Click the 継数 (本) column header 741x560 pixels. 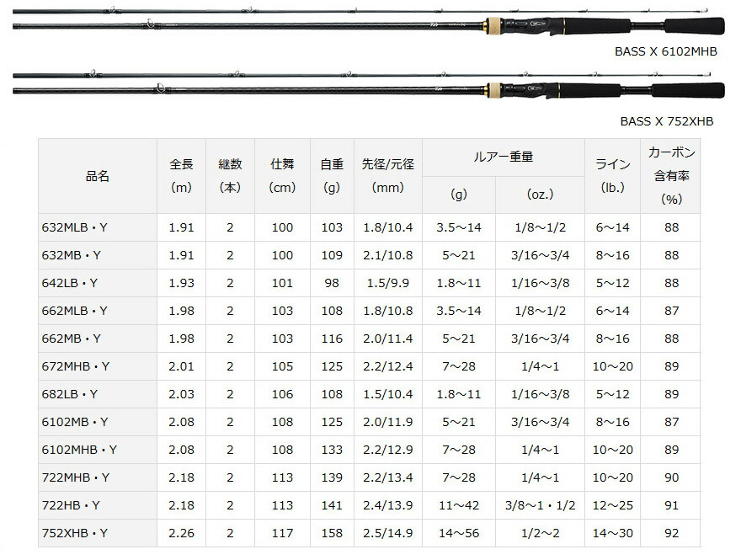pyautogui.click(x=230, y=176)
